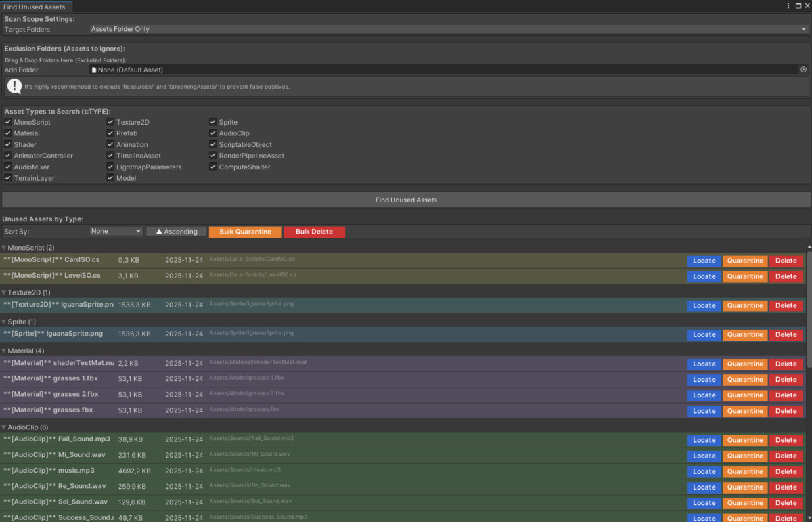Select the Find Unused Assets tab

34,7
